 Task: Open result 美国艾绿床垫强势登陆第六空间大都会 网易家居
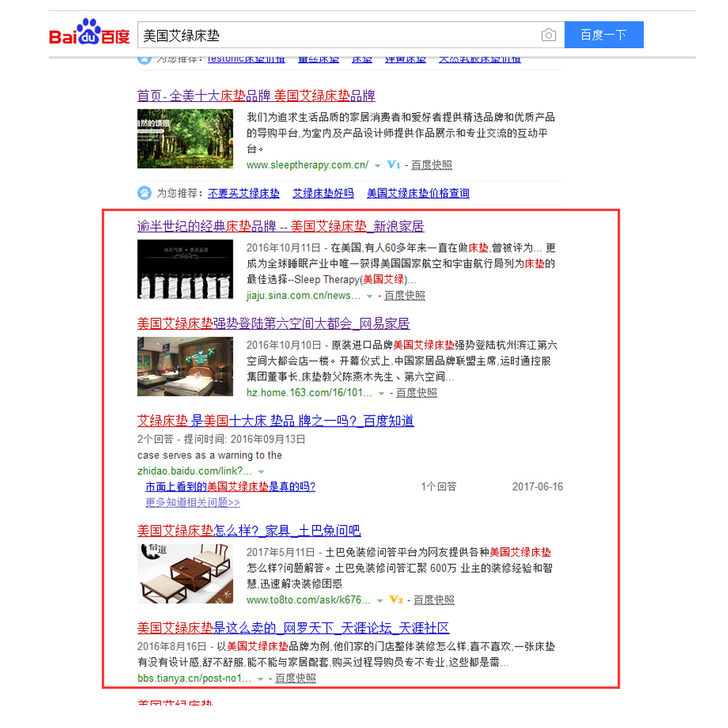(x=274, y=324)
